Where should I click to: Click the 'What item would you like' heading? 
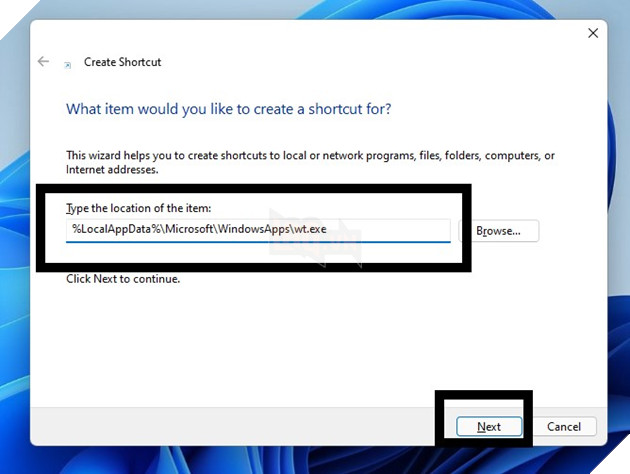point(229,109)
